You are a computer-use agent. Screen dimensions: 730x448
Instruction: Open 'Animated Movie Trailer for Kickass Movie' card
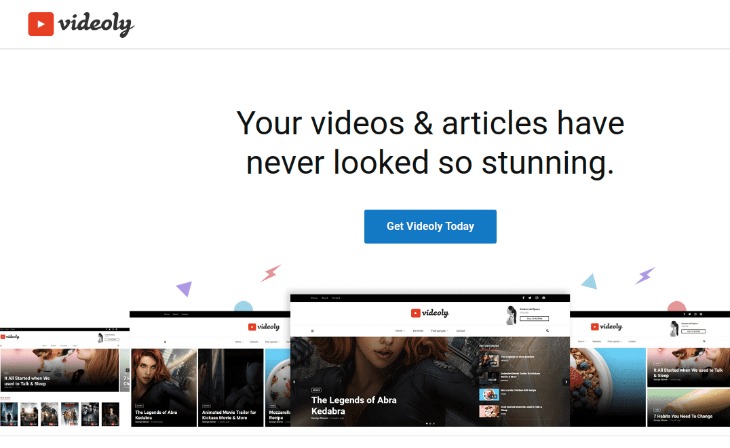pos(231,387)
